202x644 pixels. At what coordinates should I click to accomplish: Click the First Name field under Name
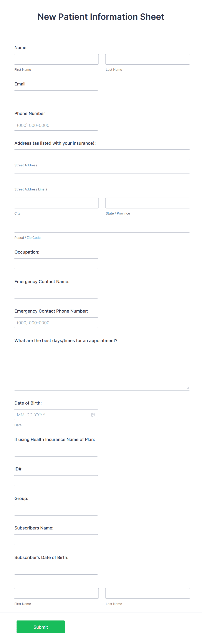(56, 59)
